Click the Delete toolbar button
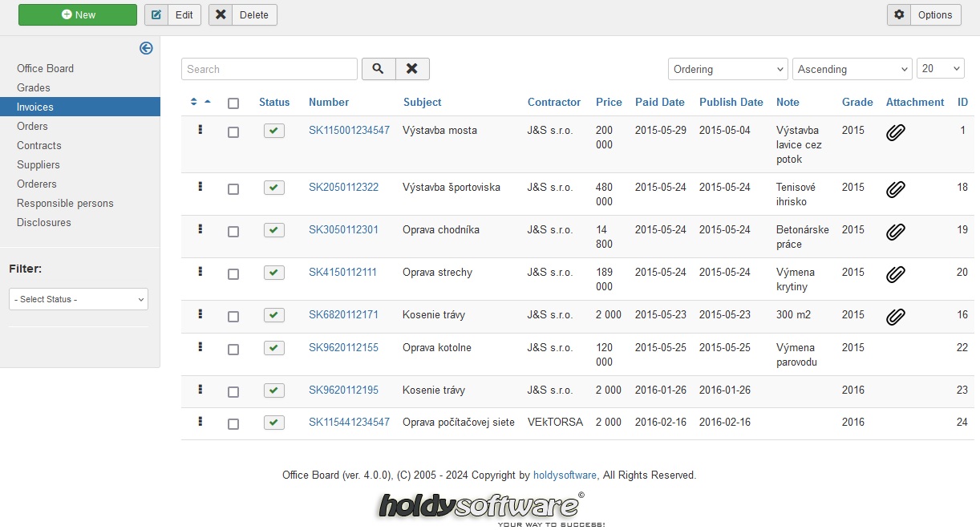980x530 pixels. pos(243,14)
